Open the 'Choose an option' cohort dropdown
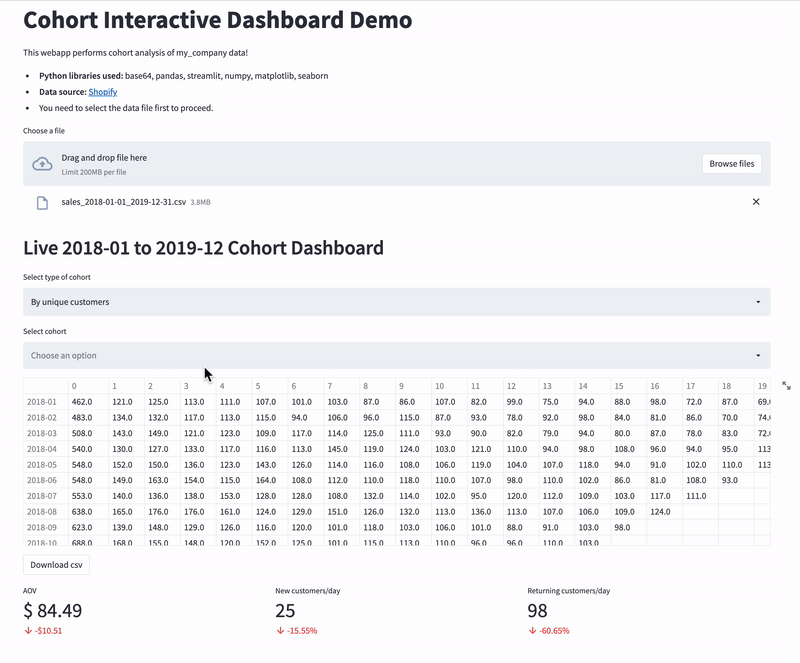 click(x=395, y=355)
